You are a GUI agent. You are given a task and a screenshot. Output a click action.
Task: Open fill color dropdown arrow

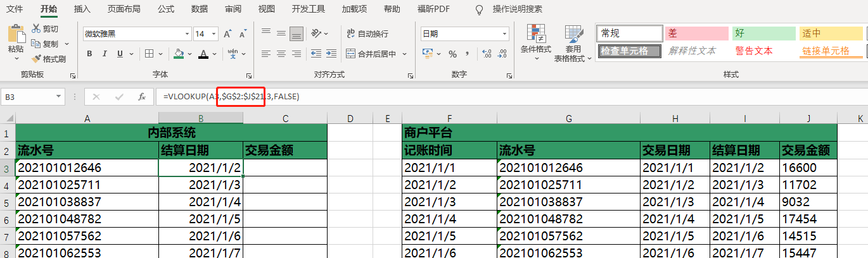188,54
